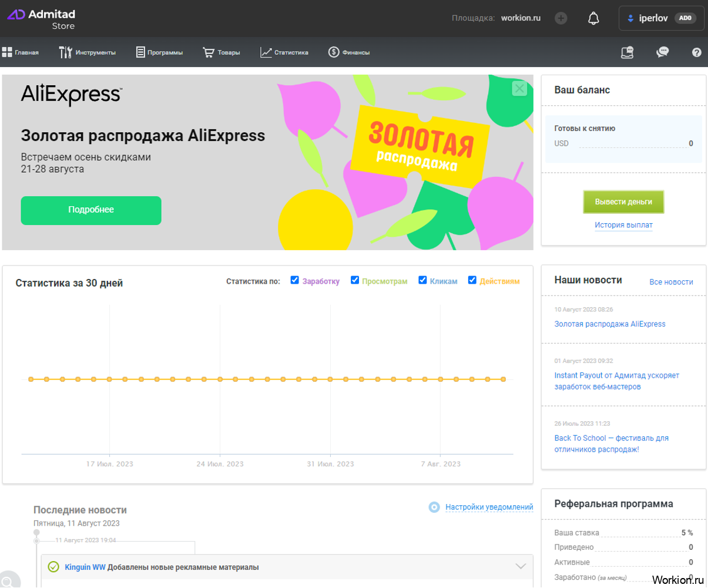Click the Подробнее button on banner
708x588 pixels.
(91, 210)
